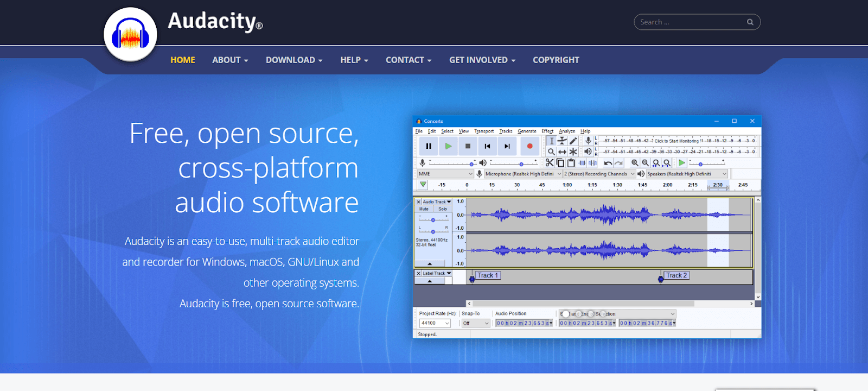Screen dimensions: 868x391
Task: Open the Audio Track dropdown menu
Action: [437, 201]
